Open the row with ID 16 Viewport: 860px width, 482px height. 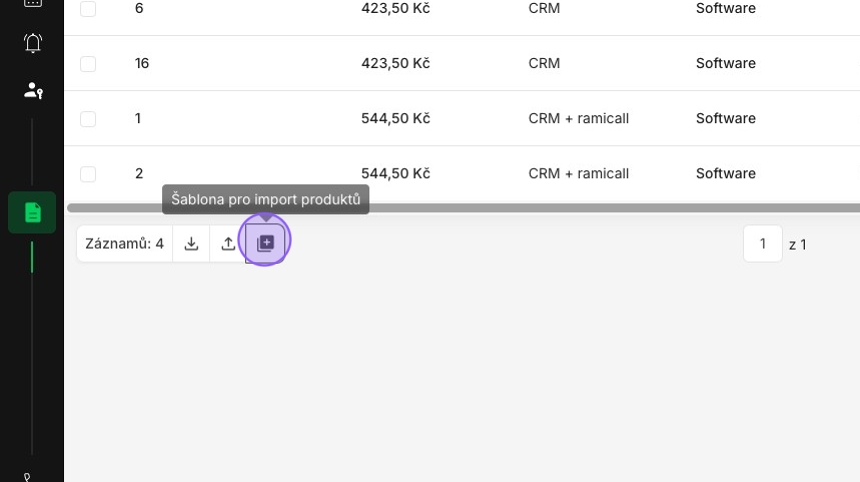tap(462, 63)
